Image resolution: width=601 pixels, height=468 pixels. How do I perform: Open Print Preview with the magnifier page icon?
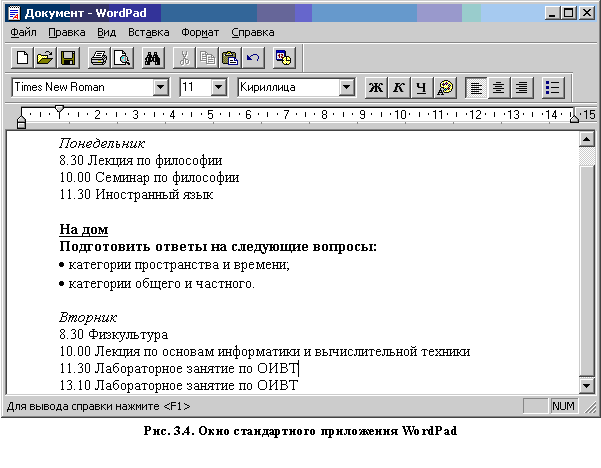(x=122, y=58)
